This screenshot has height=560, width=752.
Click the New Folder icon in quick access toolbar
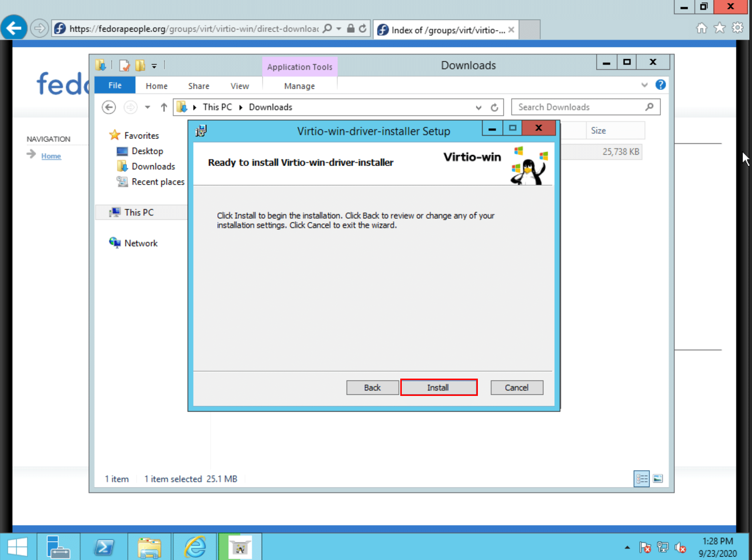[140, 65]
